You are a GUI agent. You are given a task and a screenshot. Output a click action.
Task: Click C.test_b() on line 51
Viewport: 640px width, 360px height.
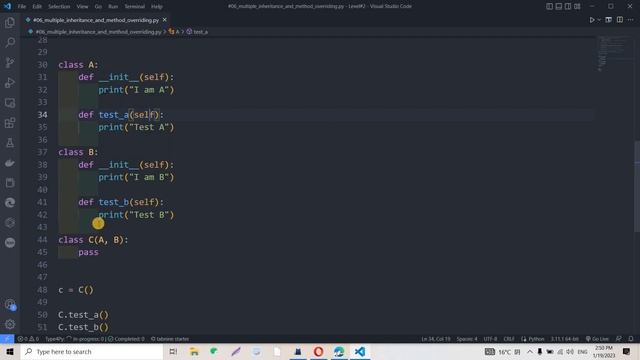tap(83, 327)
